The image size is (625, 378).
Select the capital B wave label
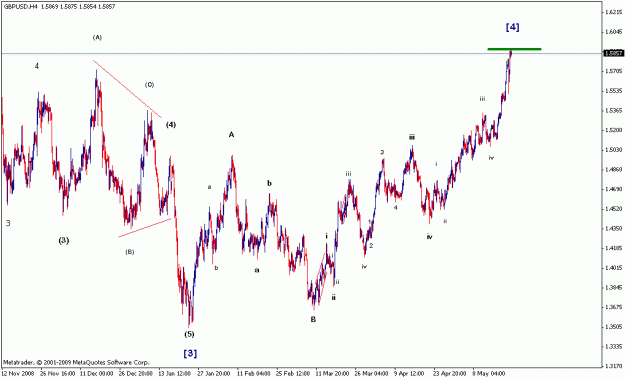tap(313, 319)
